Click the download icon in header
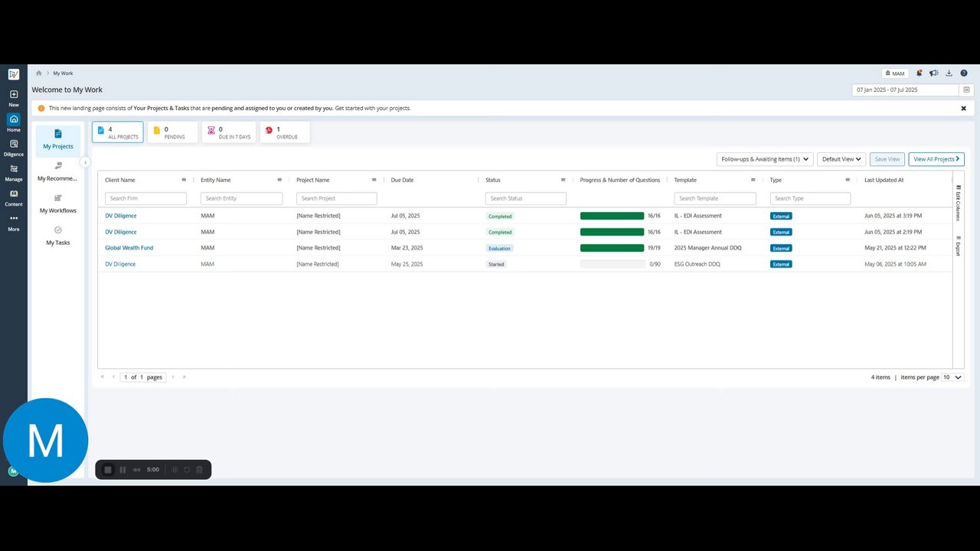 click(949, 73)
